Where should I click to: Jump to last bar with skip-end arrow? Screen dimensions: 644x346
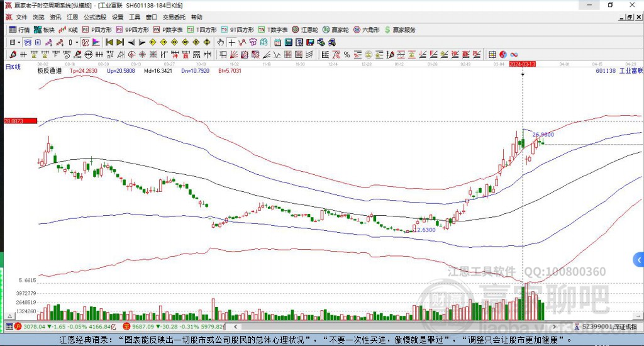point(120,42)
